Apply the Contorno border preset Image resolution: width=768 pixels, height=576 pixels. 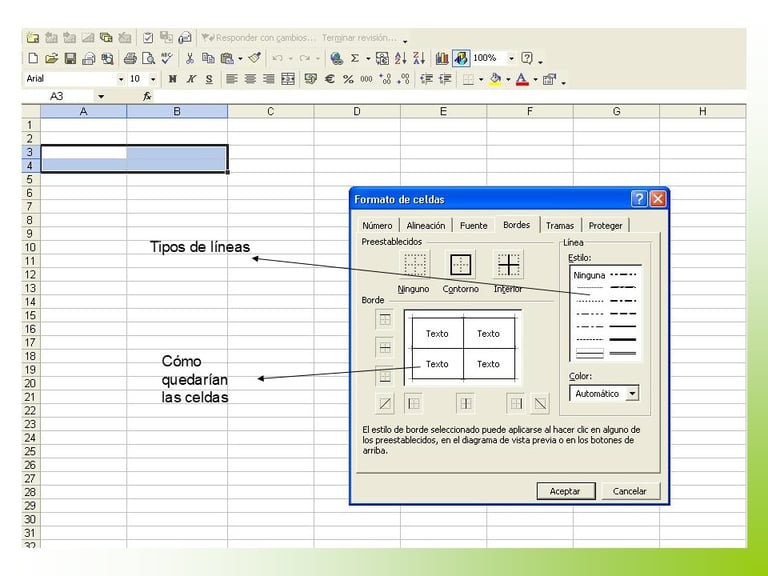pyautogui.click(x=460, y=264)
